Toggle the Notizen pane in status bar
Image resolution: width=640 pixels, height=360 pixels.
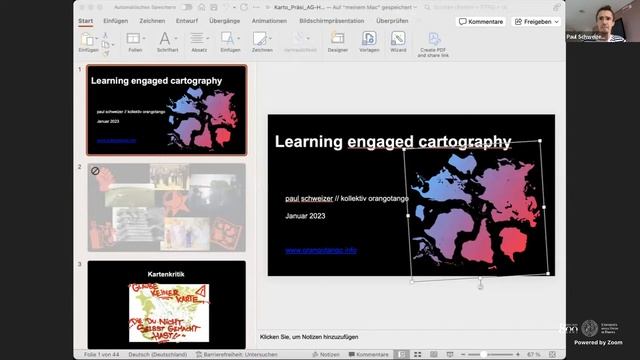[326, 355]
